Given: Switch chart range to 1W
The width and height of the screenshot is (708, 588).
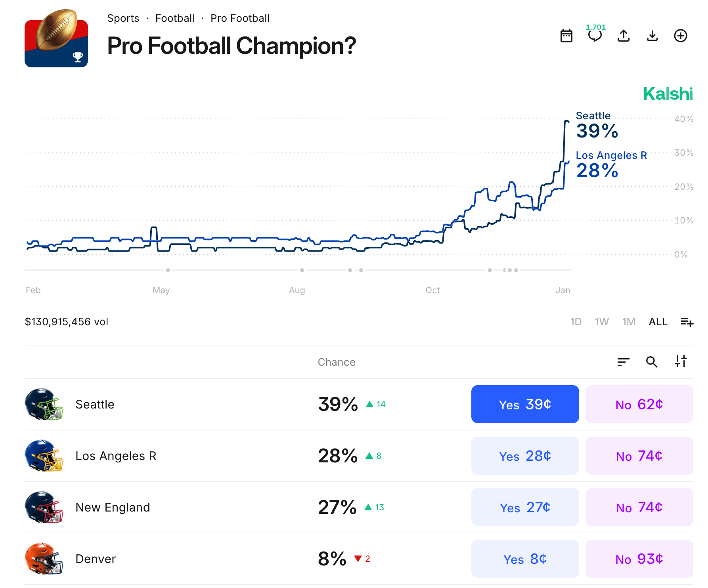Looking at the screenshot, I should pyautogui.click(x=602, y=322).
